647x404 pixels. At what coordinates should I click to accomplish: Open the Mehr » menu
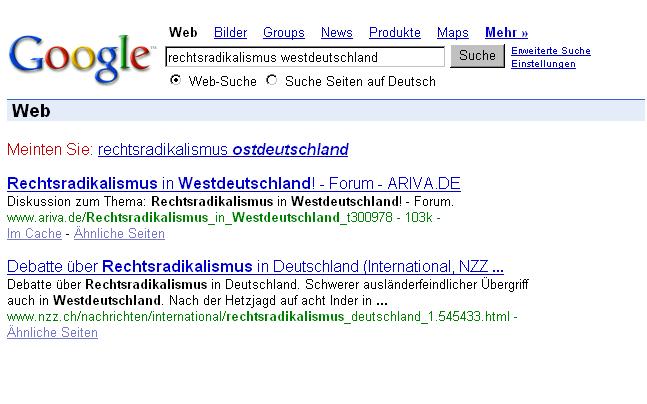click(506, 33)
